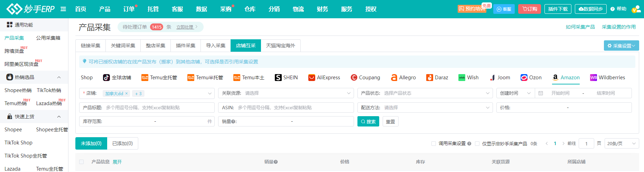Open the 已添加(0) tab

(x=122, y=143)
